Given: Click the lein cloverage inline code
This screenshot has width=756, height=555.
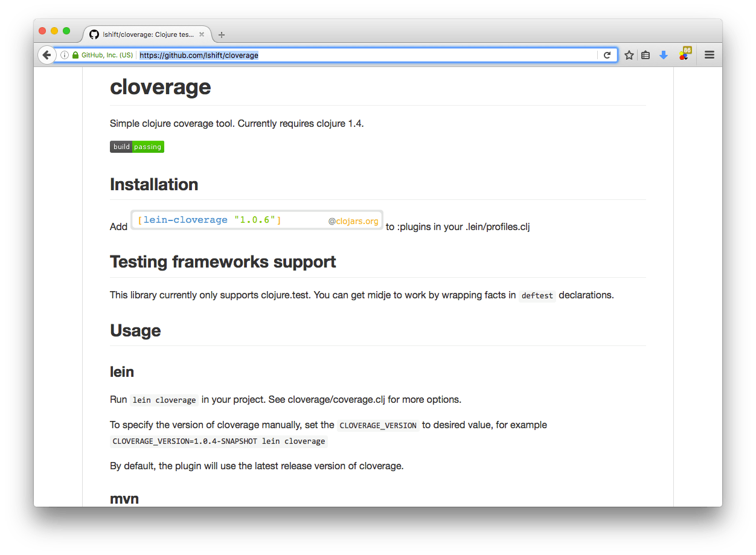Looking at the screenshot, I should pyautogui.click(x=164, y=400).
